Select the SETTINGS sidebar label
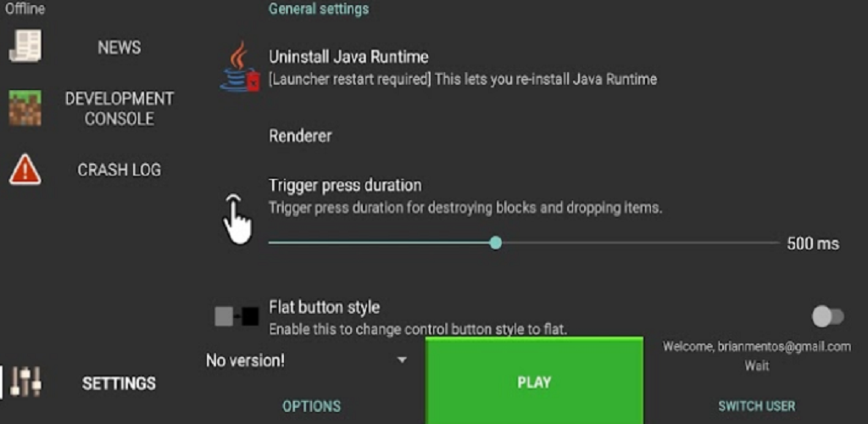The width and height of the screenshot is (868, 424). 119,383
